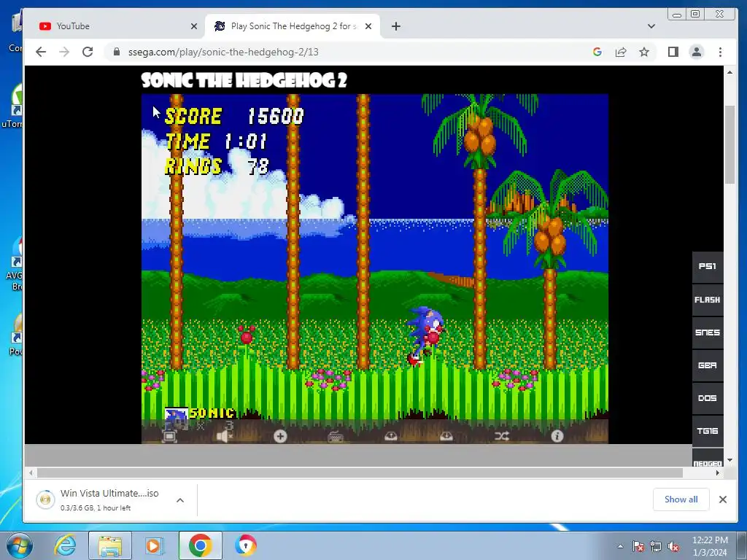Expand the tab search chevron

coord(651,26)
